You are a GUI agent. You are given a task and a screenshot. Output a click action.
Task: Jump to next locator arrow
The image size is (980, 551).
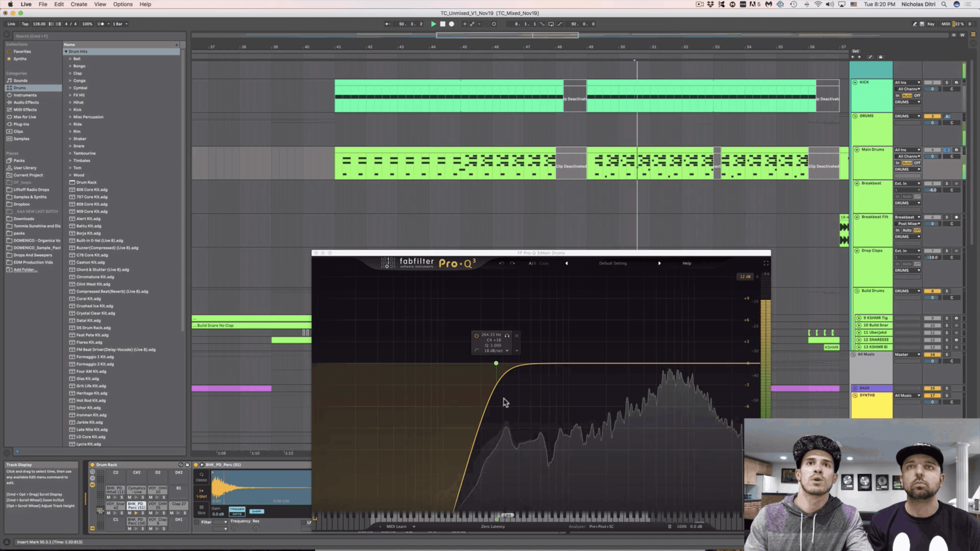click(x=859, y=57)
